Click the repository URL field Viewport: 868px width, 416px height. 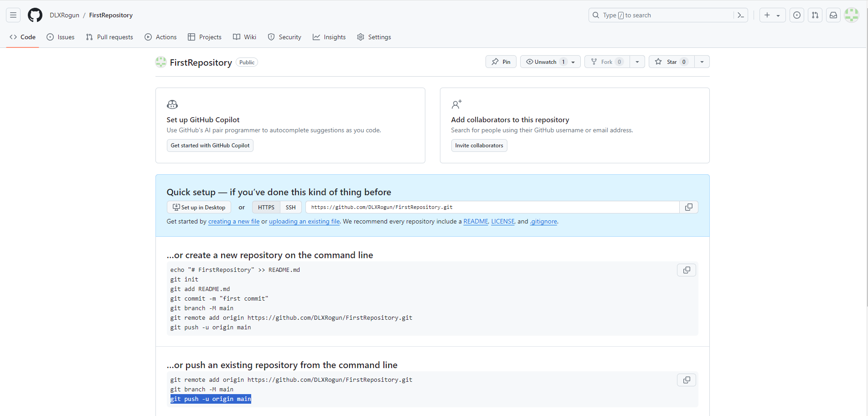(492, 207)
